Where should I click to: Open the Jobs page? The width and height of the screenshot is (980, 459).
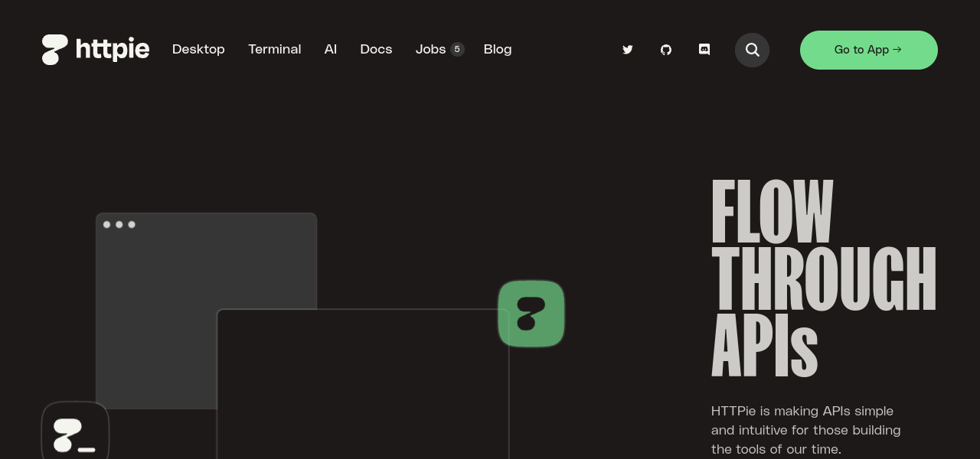(430, 49)
